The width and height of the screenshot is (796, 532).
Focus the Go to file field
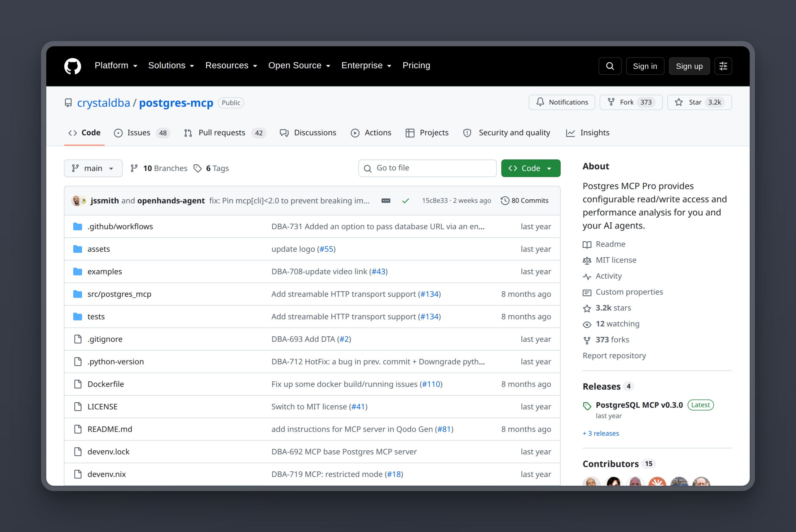coord(427,168)
